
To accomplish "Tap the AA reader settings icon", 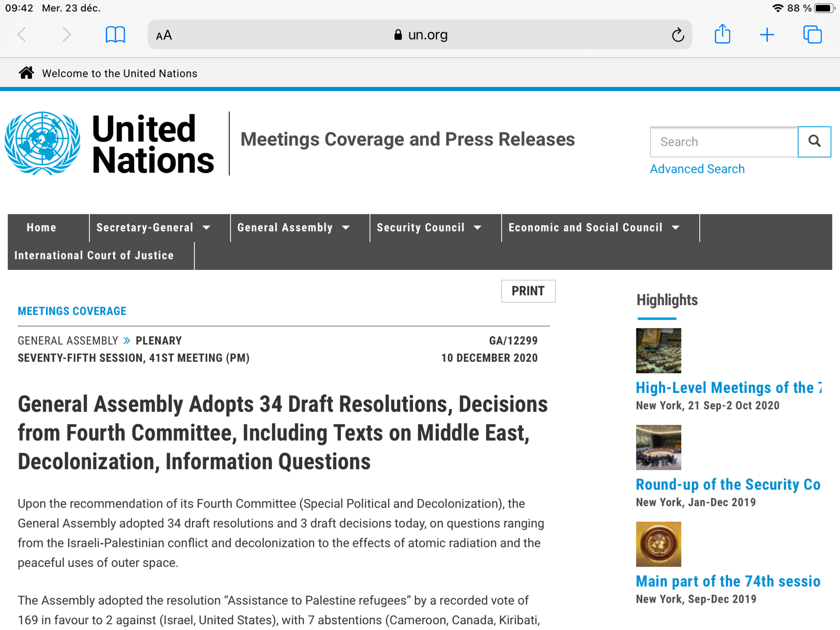I will pos(164,36).
